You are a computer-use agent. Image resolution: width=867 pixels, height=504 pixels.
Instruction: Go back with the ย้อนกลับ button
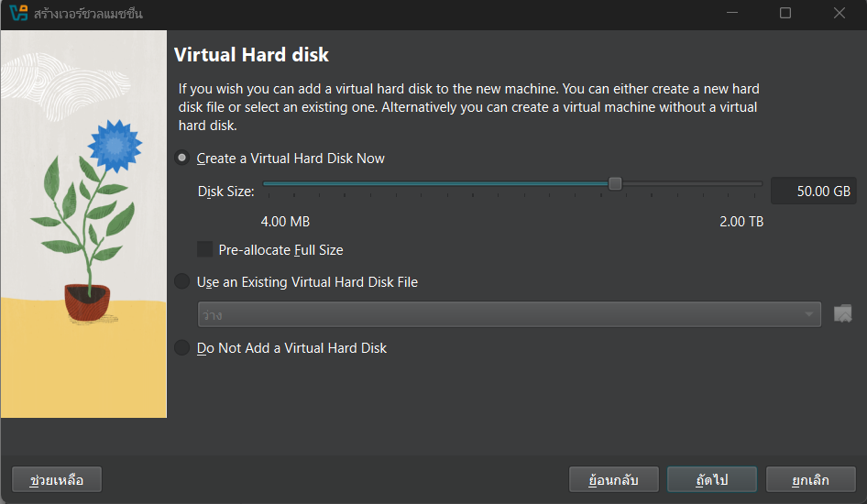[612, 480]
